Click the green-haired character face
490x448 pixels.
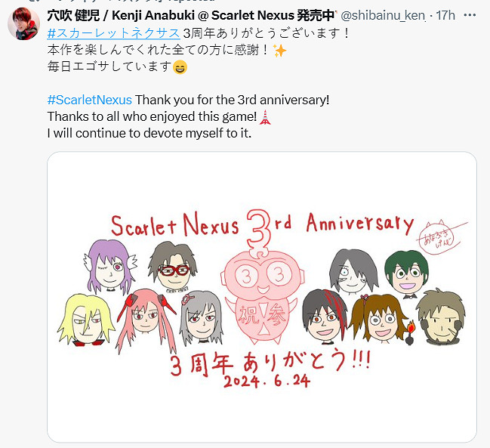(406, 273)
